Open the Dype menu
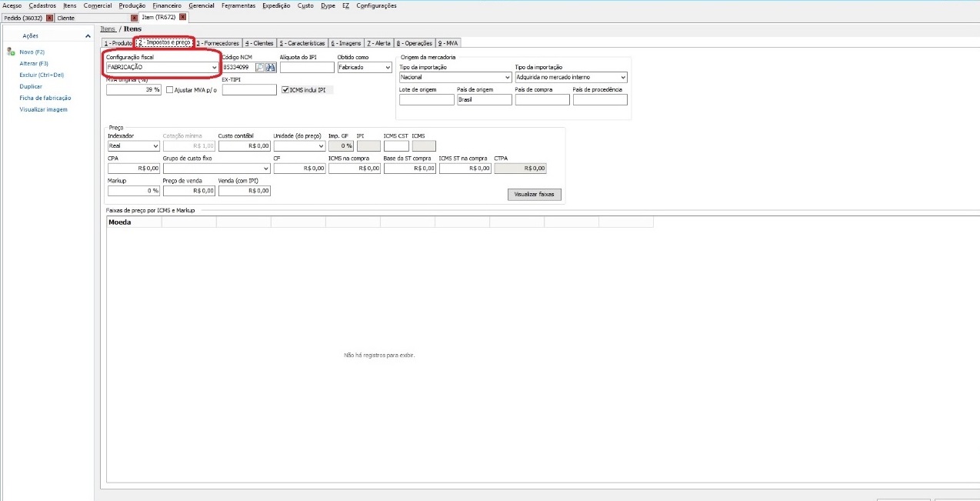 [328, 5]
